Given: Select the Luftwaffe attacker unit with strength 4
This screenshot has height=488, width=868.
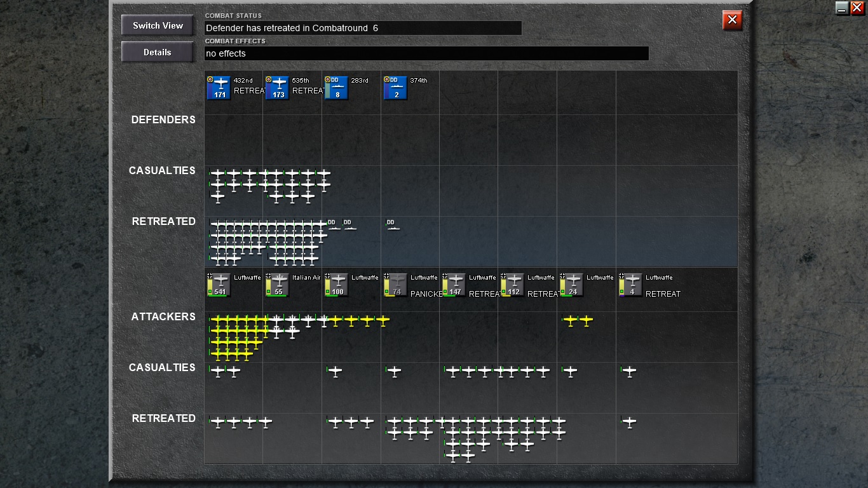Looking at the screenshot, I should [630, 285].
